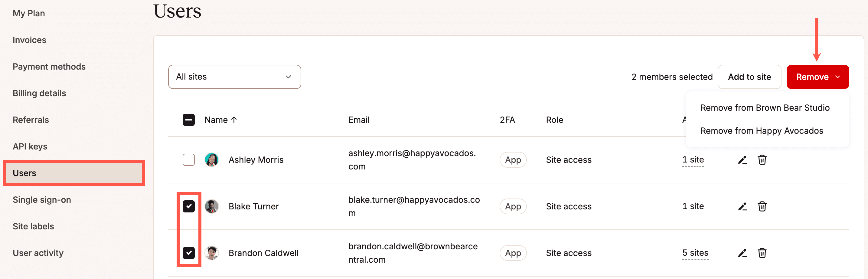Screen dimensions: 868x279
Task: Open the All sites filter dropdown
Action: click(x=234, y=77)
